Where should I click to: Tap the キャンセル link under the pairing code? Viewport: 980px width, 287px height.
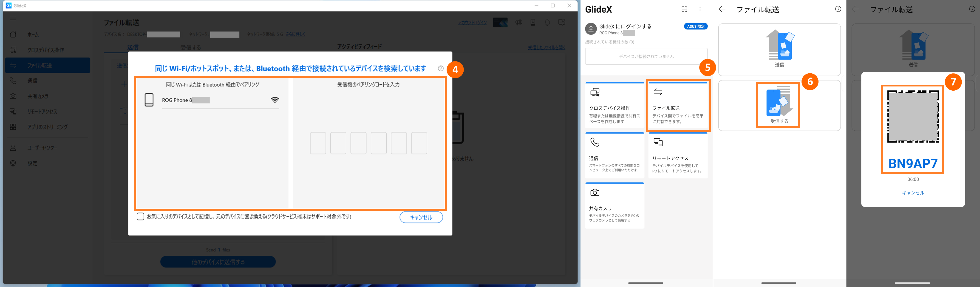[913, 193]
